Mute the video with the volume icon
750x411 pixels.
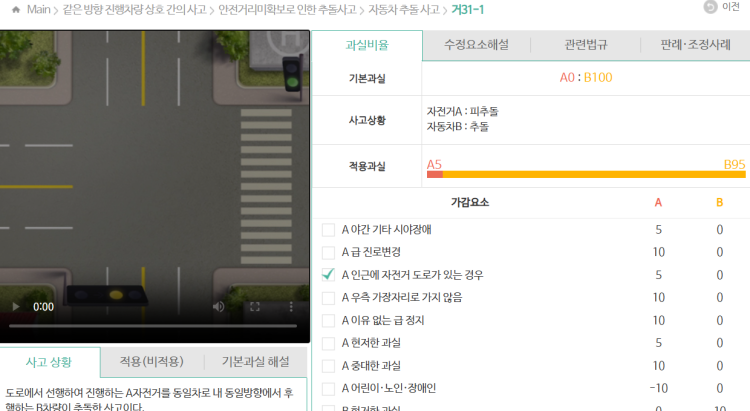[x=218, y=307]
